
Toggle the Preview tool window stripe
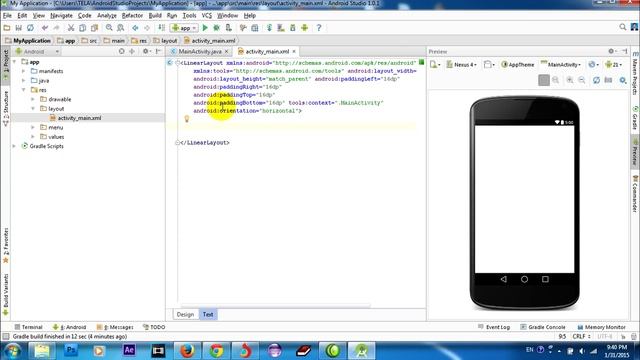click(x=635, y=153)
